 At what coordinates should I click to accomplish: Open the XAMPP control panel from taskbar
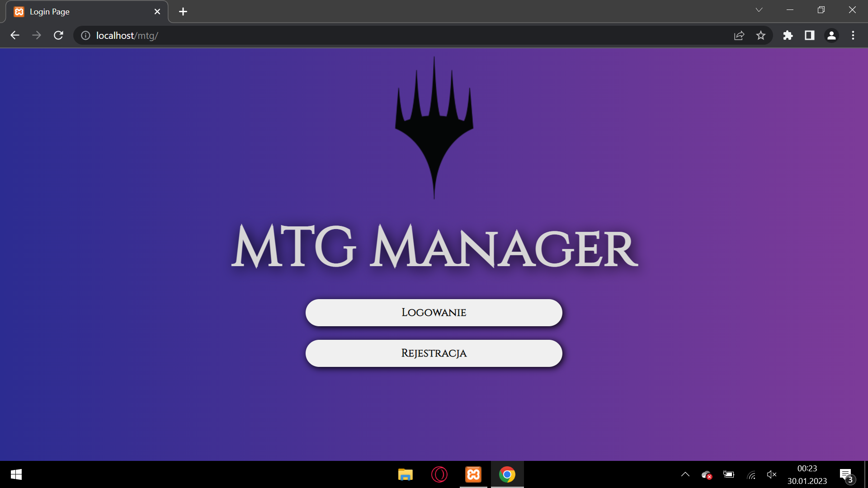pos(473,474)
